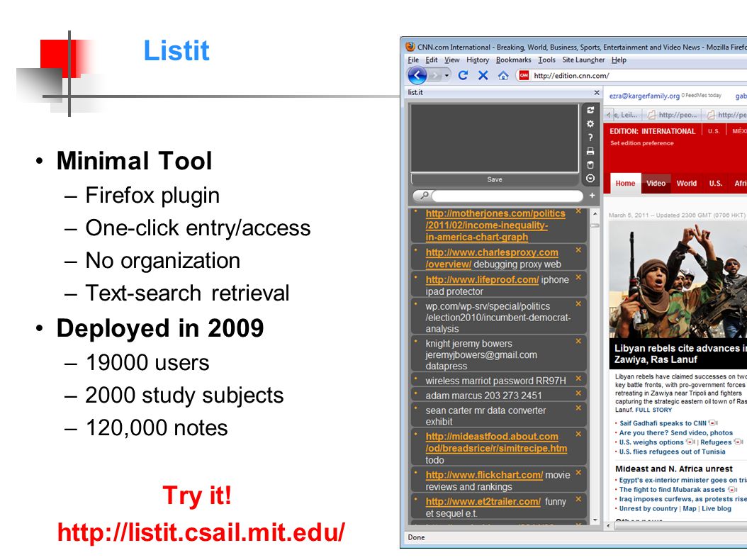This screenshot has height=560, width=747.
Task: Open the motherjones.com income-inequality link
Action: pyautogui.click(x=495, y=225)
